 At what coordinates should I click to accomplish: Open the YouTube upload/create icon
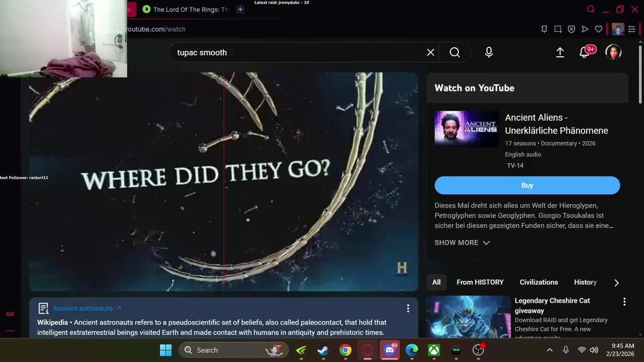coord(560,52)
